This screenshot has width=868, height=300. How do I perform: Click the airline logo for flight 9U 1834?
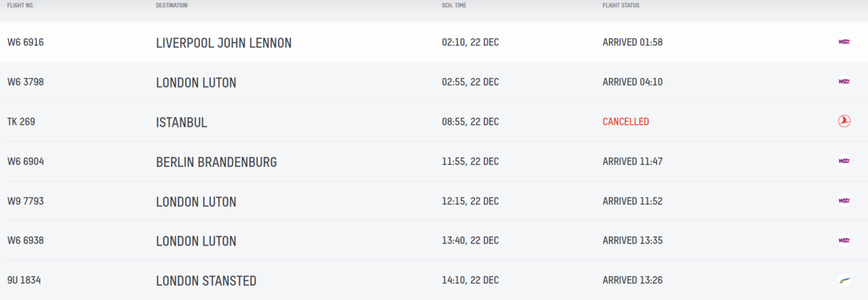coord(844,280)
